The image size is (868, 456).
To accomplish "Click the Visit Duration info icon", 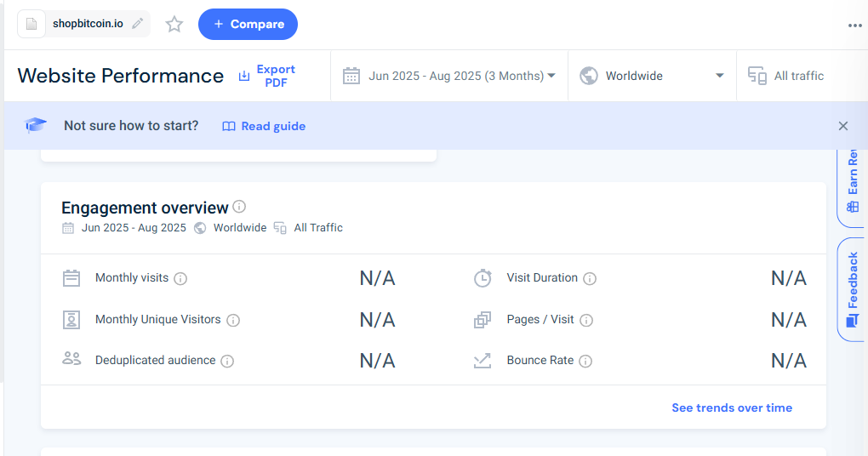I will click(590, 278).
